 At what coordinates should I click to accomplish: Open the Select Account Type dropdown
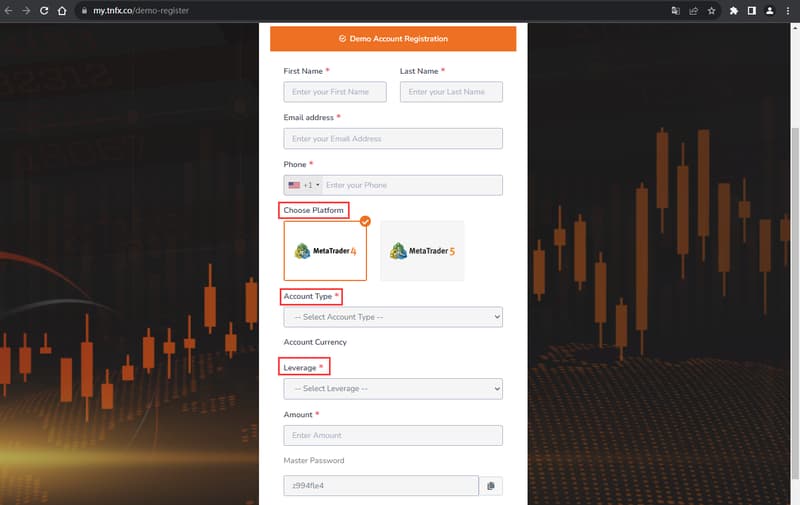tap(393, 317)
